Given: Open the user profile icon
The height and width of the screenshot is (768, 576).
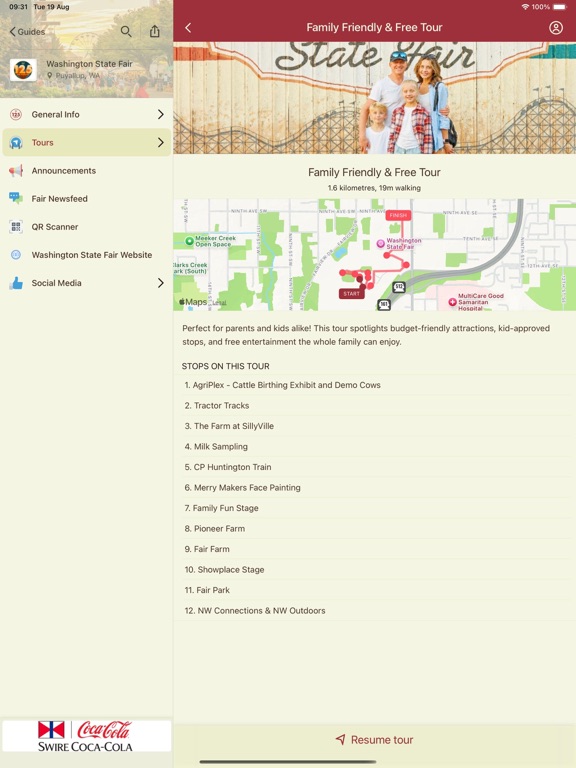Looking at the screenshot, I should tap(555, 27).
